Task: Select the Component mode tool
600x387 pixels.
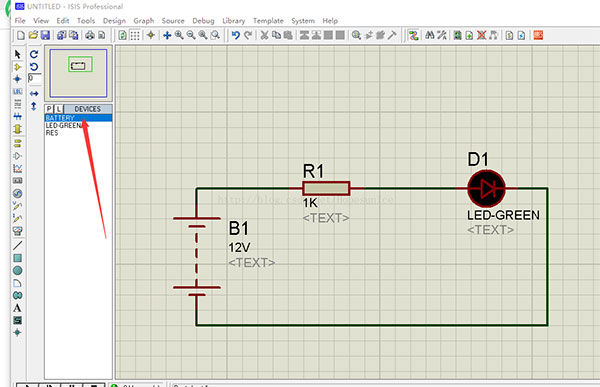Action: 17,67
